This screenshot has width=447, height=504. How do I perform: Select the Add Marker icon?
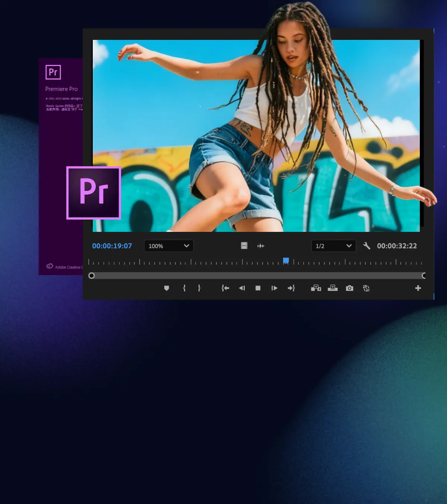click(x=167, y=288)
